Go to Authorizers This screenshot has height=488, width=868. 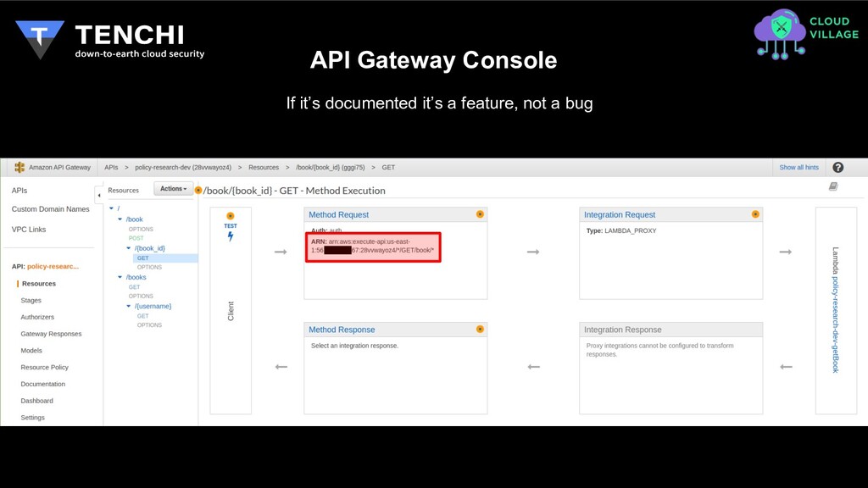[37, 317]
